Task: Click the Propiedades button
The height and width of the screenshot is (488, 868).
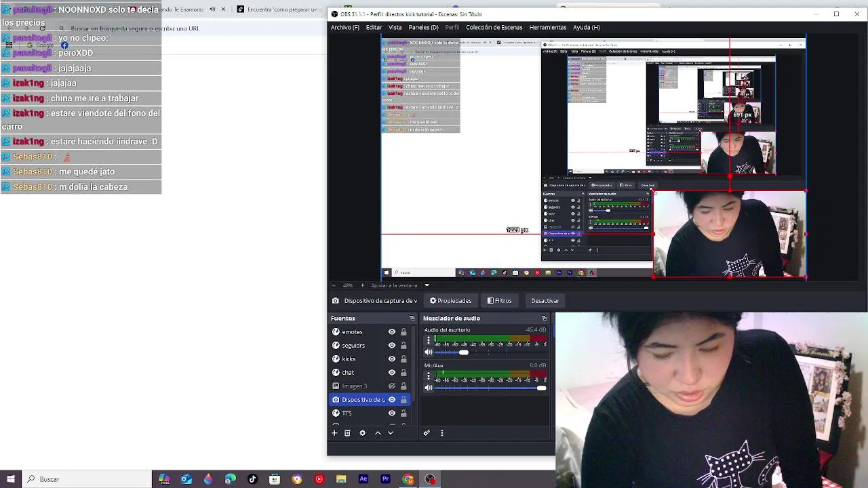Action: (x=450, y=301)
